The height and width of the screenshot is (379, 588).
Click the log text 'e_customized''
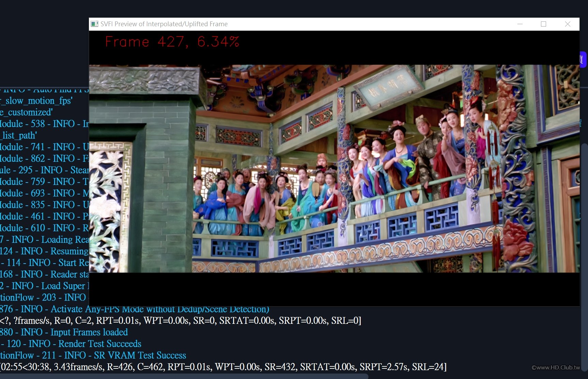click(x=26, y=112)
